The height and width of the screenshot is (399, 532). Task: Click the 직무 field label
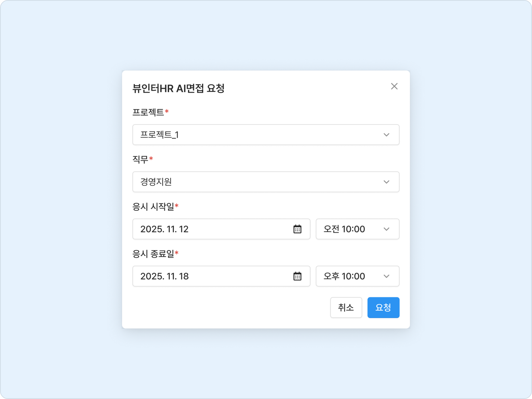point(140,159)
